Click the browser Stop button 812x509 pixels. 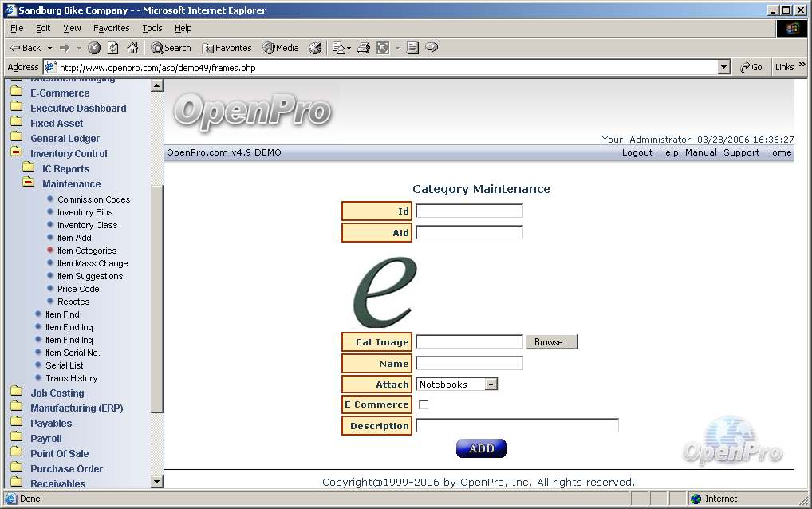(x=94, y=48)
